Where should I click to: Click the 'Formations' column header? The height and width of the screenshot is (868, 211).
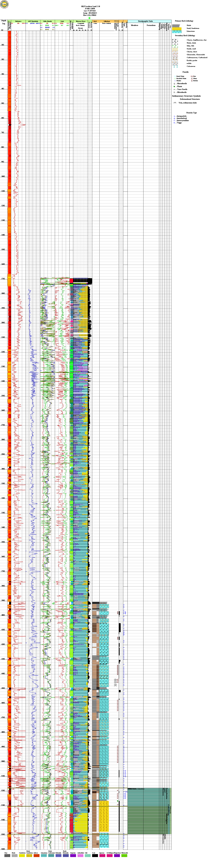click(x=151, y=25)
